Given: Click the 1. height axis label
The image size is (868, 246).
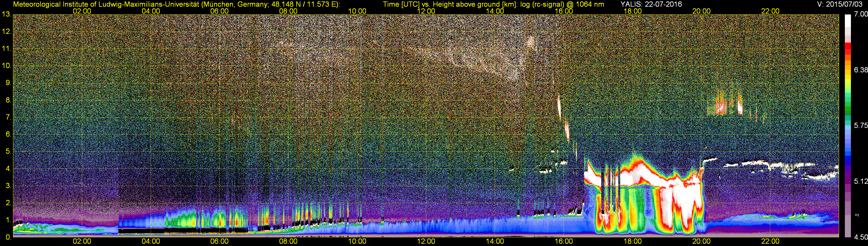Looking at the screenshot, I should pos(8,221).
